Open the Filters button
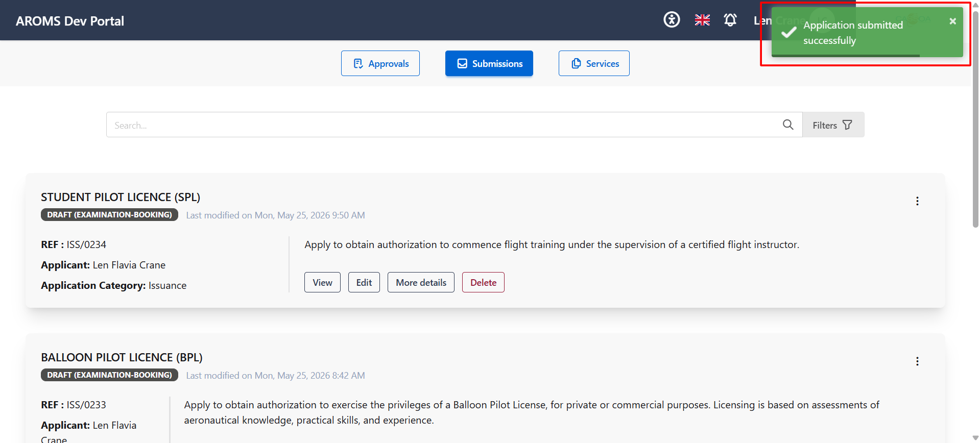This screenshot has height=443, width=980. 833,125
